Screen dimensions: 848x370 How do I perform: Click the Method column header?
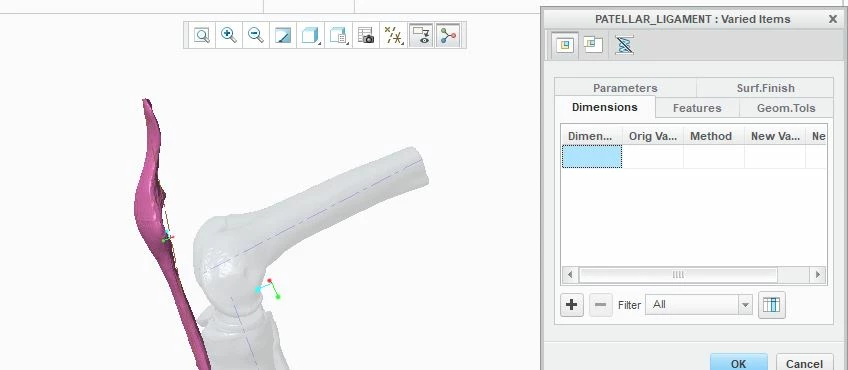713,136
